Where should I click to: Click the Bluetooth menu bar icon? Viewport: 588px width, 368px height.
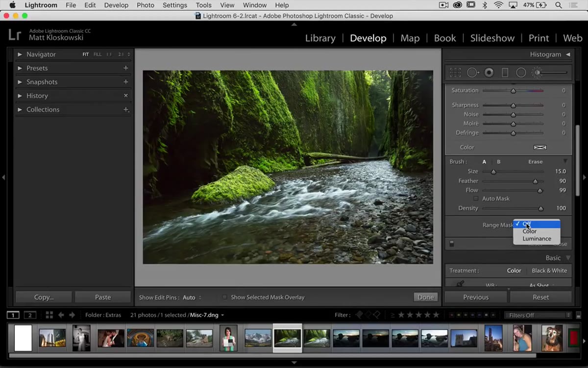click(485, 5)
